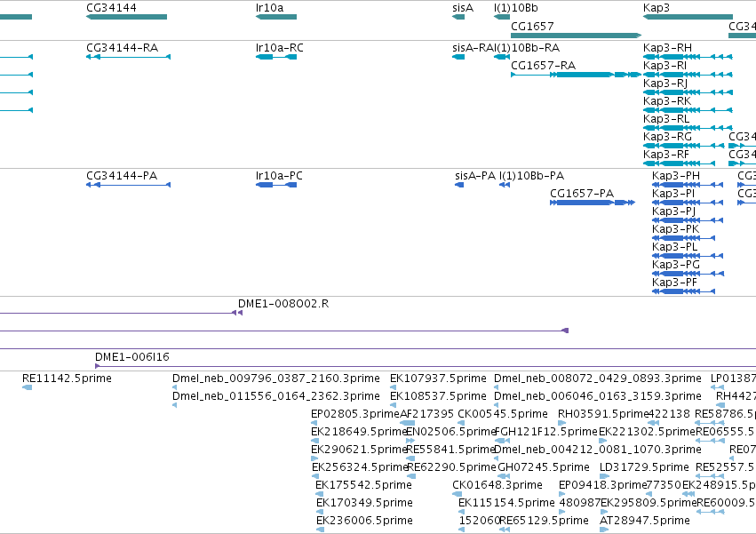This screenshot has height=534, width=756.
Task: Select the CK01648.3prime EST
Action: point(458,494)
